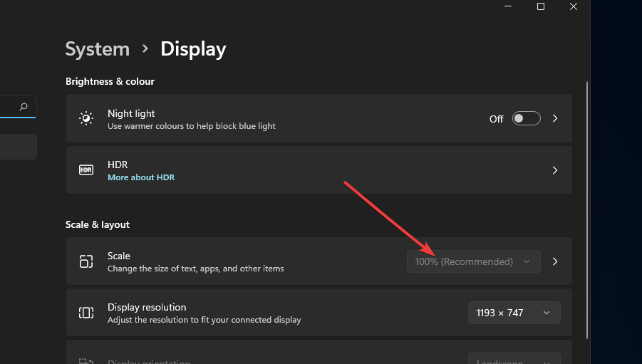Click the search magnifier icon
Image resolution: width=642 pixels, height=364 pixels.
[x=24, y=107]
